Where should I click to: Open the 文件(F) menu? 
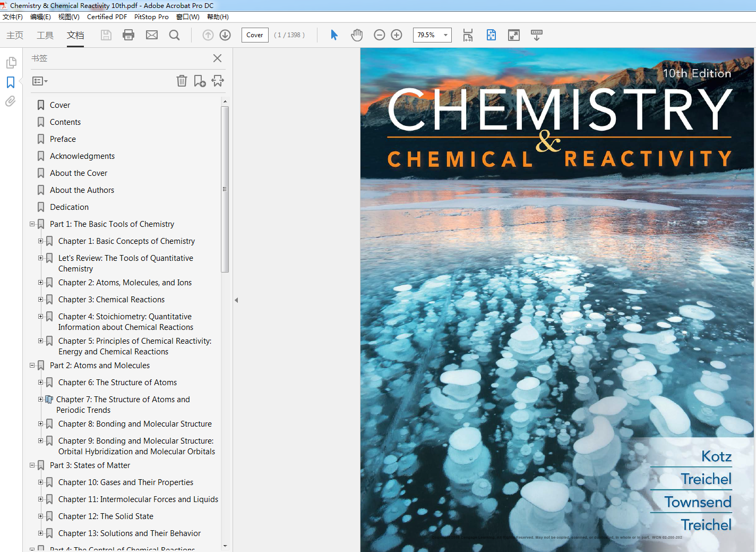(x=13, y=17)
